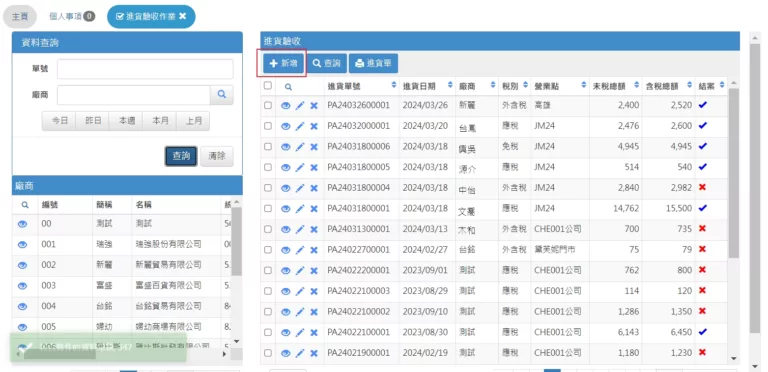Sort by 結案 column arrows
The width and height of the screenshot is (768, 372).
click(x=722, y=85)
